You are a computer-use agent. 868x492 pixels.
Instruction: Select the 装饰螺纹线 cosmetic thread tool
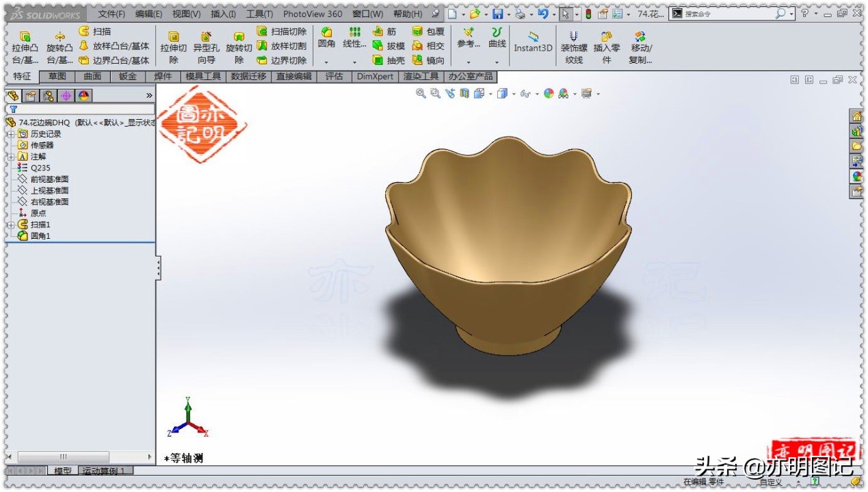(x=574, y=47)
